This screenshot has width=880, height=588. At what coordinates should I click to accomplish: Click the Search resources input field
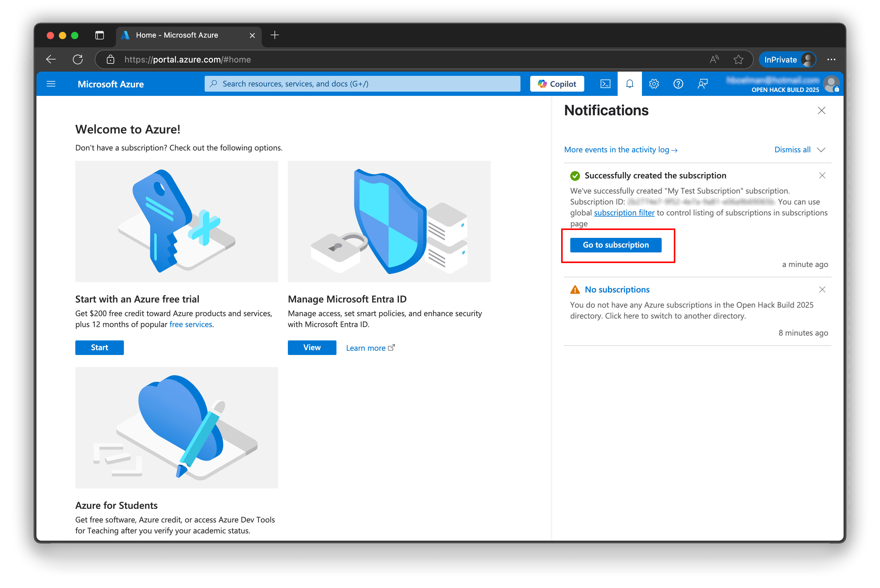(x=362, y=84)
